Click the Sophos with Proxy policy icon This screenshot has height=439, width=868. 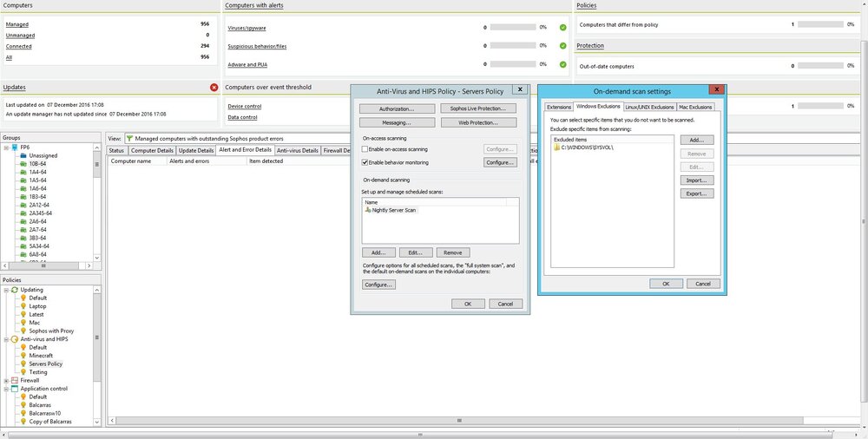point(23,331)
